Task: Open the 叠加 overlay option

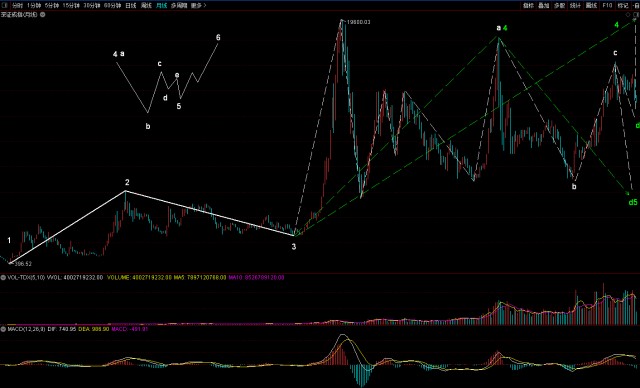Action: (x=543, y=5)
